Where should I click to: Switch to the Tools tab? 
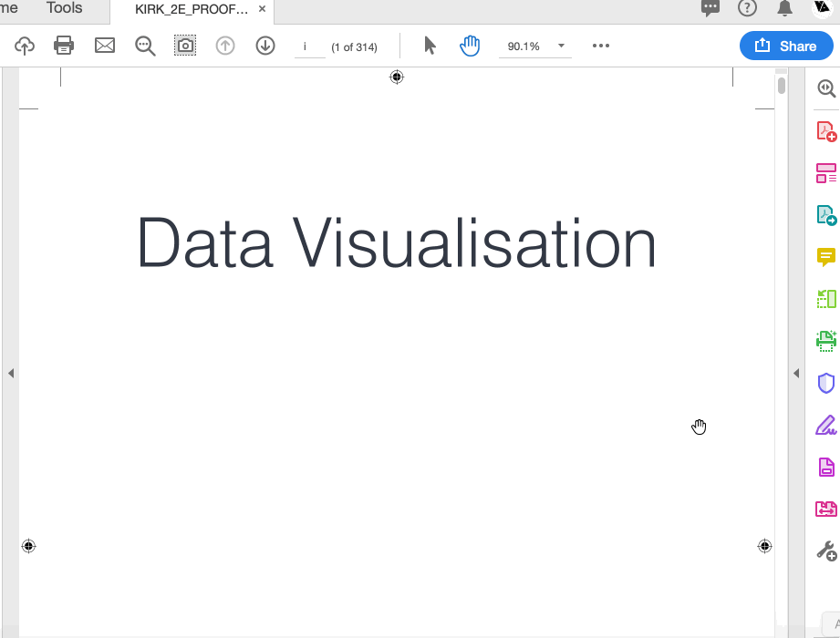(x=64, y=8)
